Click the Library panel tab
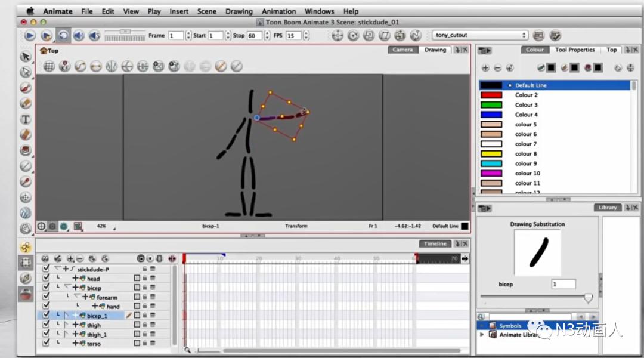 [608, 208]
